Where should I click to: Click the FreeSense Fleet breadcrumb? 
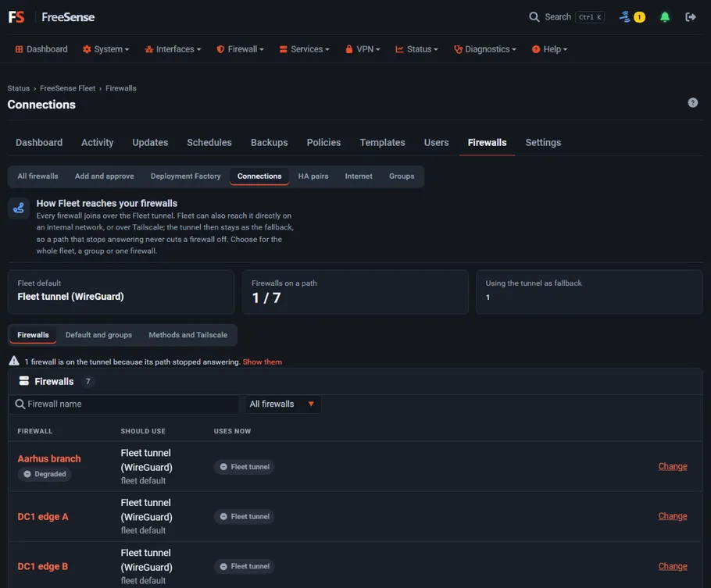(67, 88)
